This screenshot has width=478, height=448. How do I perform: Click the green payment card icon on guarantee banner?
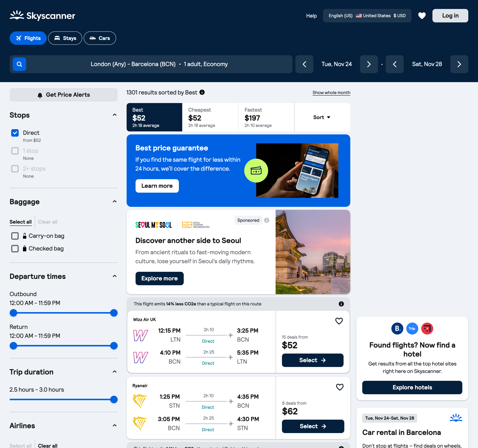click(256, 171)
